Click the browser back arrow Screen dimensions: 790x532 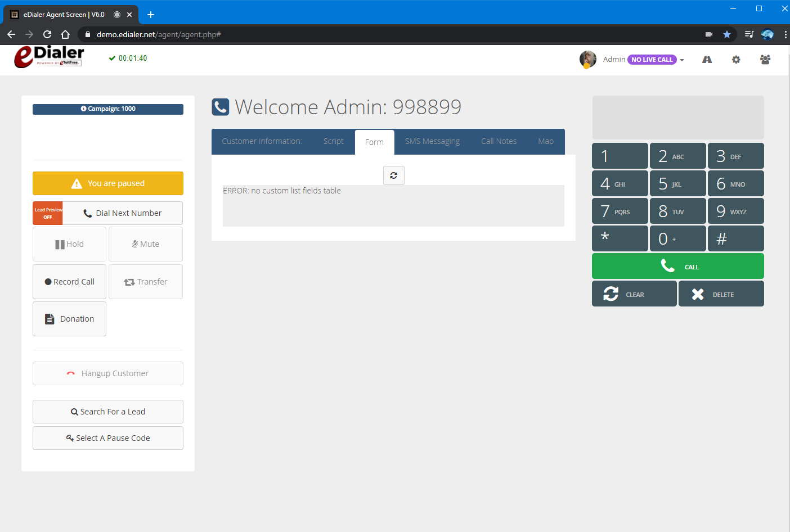[11, 34]
